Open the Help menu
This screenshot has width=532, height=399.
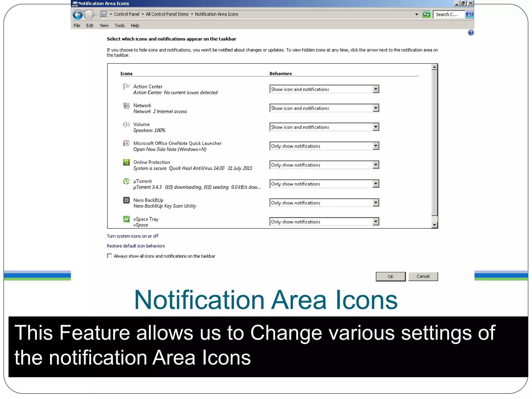[x=135, y=25]
